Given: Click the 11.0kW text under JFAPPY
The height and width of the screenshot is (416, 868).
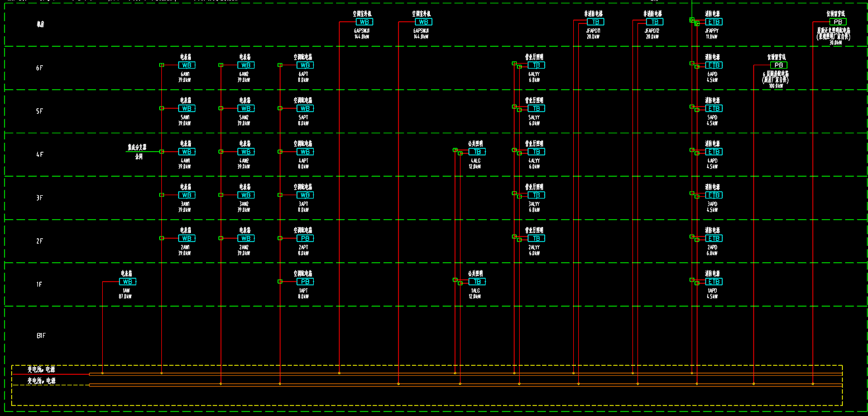Looking at the screenshot, I should click(712, 37).
